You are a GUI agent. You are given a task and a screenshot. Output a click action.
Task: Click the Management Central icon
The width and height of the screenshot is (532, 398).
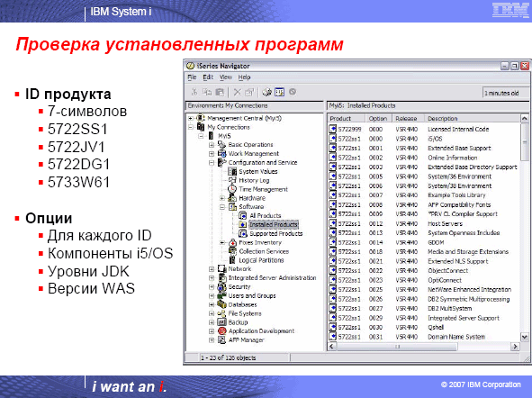click(x=201, y=118)
